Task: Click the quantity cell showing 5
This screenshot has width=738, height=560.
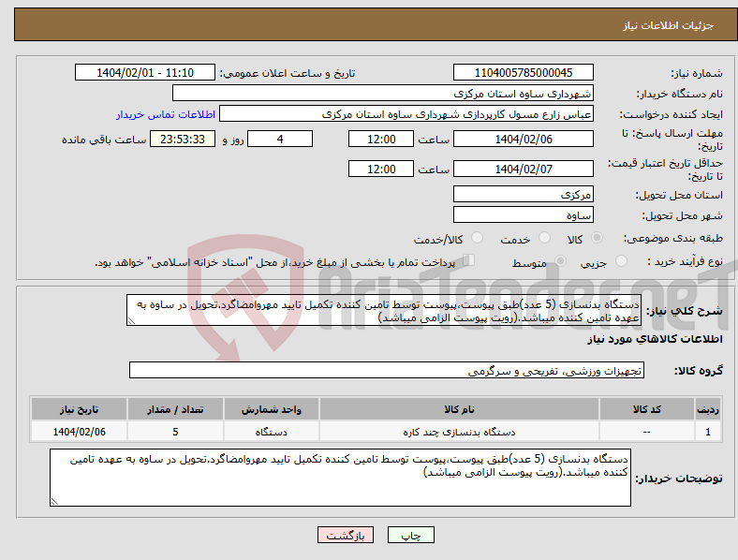Action: (x=175, y=432)
